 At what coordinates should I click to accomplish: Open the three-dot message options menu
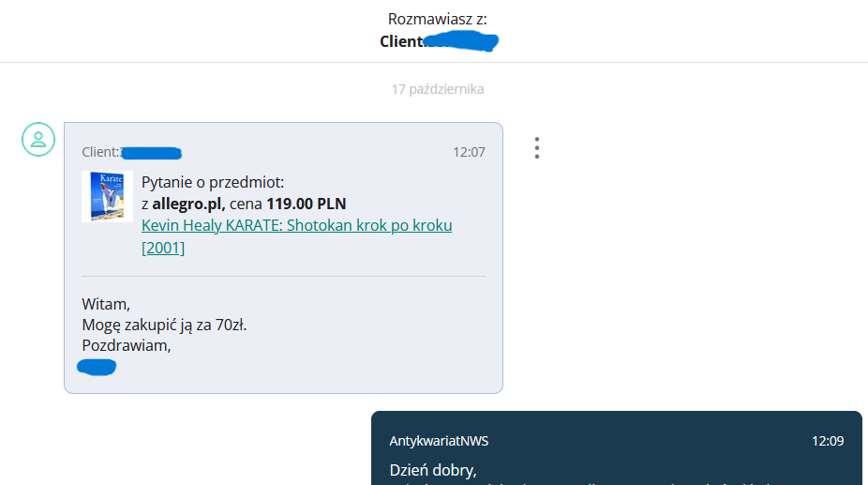[537, 148]
